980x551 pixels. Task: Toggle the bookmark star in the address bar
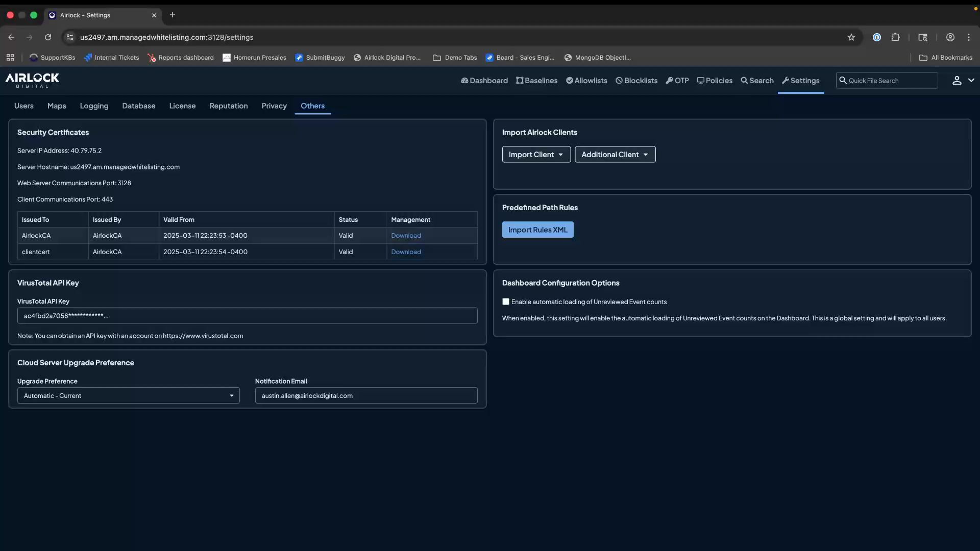852,37
